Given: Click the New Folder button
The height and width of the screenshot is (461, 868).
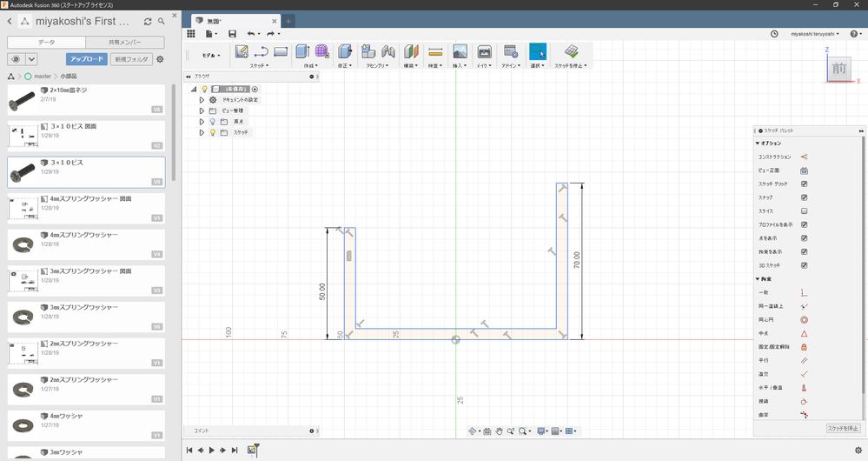Looking at the screenshot, I should click(131, 59).
